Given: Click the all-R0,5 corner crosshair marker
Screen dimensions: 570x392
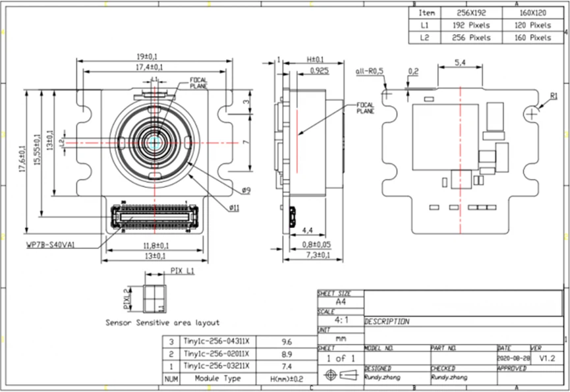Looking at the screenshot, I should (x=386, y=94).
